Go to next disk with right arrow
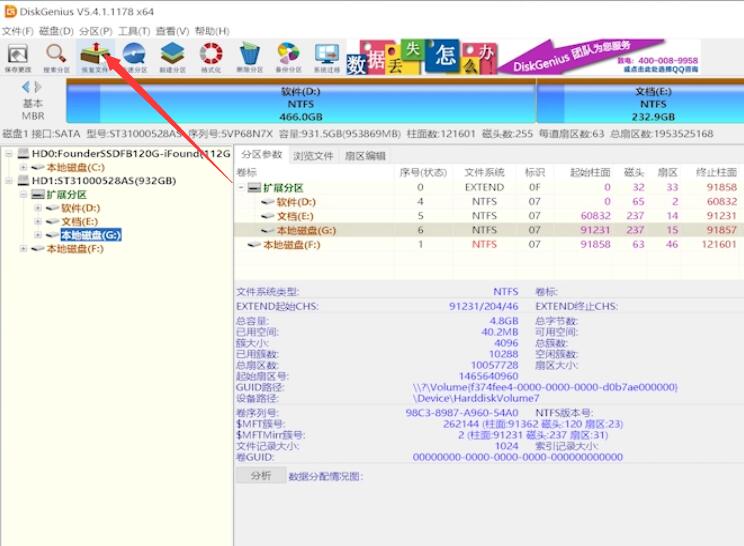744x546 pixels. [38, 87]
